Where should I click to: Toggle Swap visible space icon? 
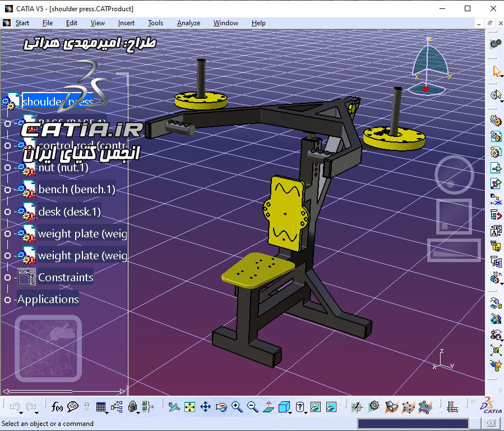click(x=331, y=407)
